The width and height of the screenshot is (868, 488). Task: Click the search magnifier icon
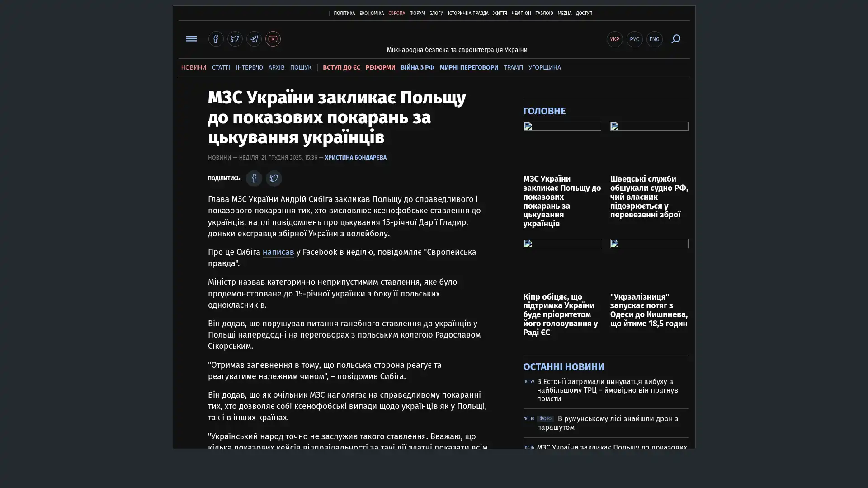pos(675,39)
